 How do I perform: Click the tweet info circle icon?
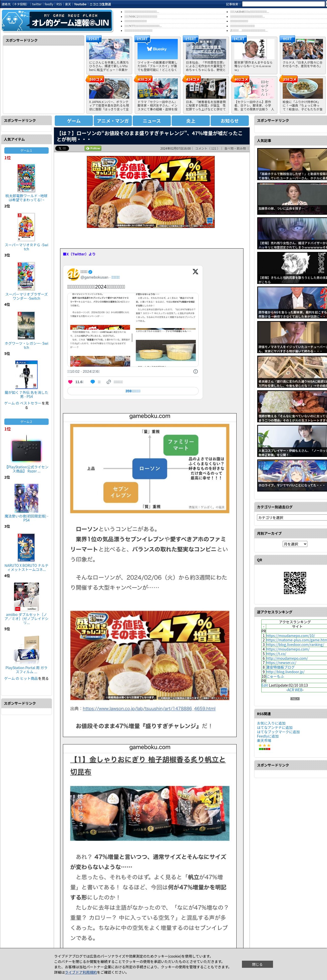(x=195, y=371)
